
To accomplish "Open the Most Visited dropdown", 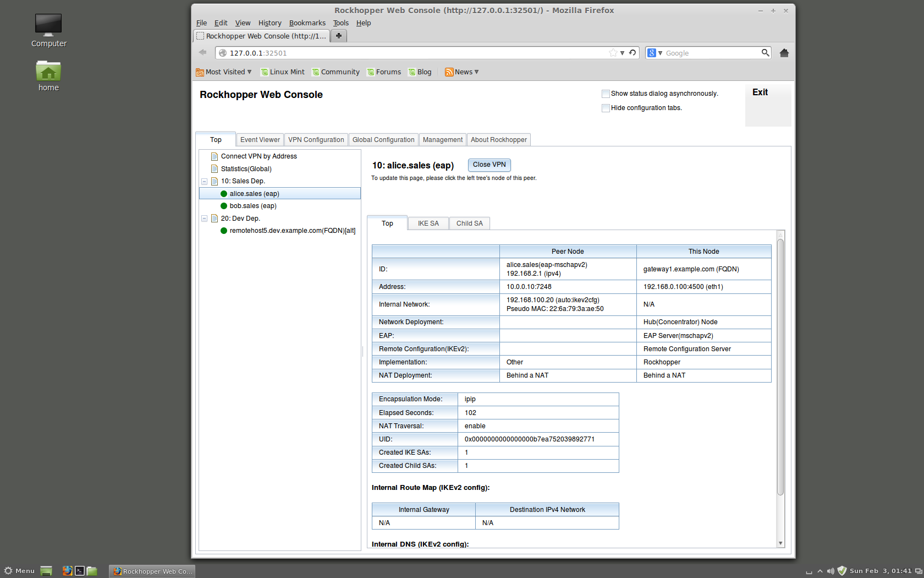I will coord(224,72).
